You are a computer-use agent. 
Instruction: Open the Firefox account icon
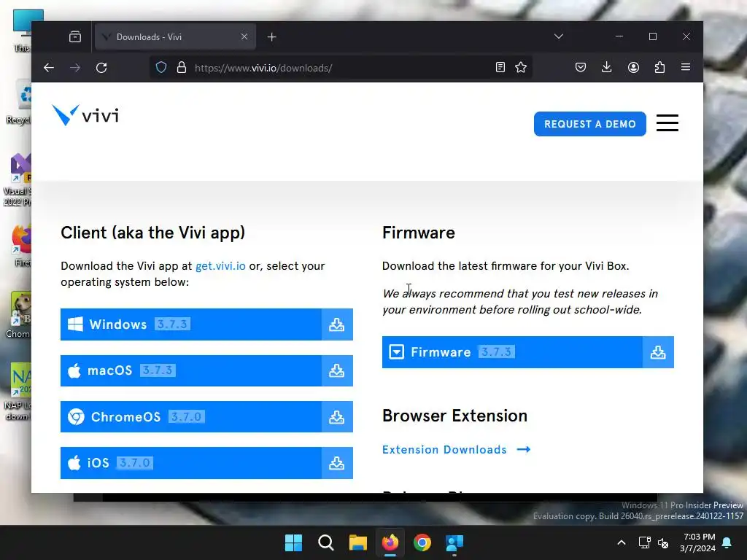633,68
